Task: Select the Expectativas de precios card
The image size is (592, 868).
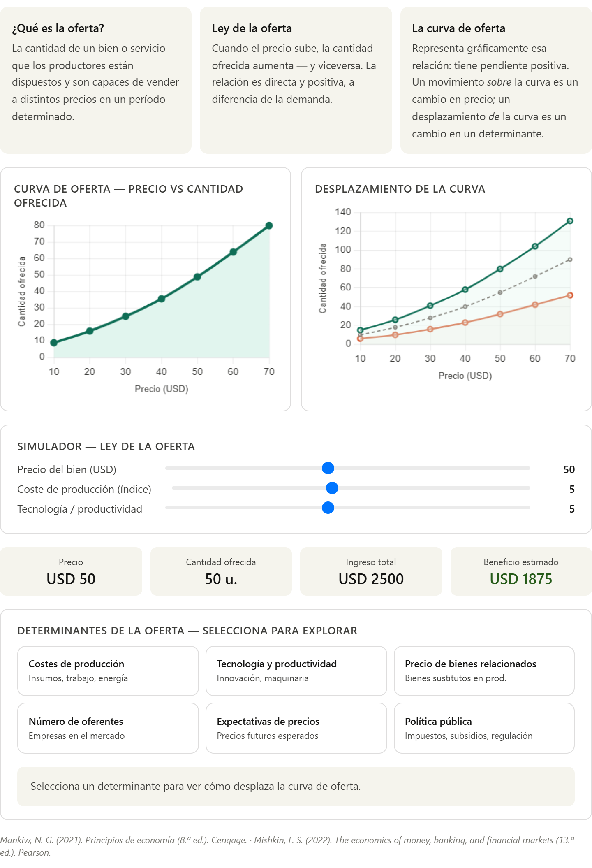Action: [x=296, y=728]
